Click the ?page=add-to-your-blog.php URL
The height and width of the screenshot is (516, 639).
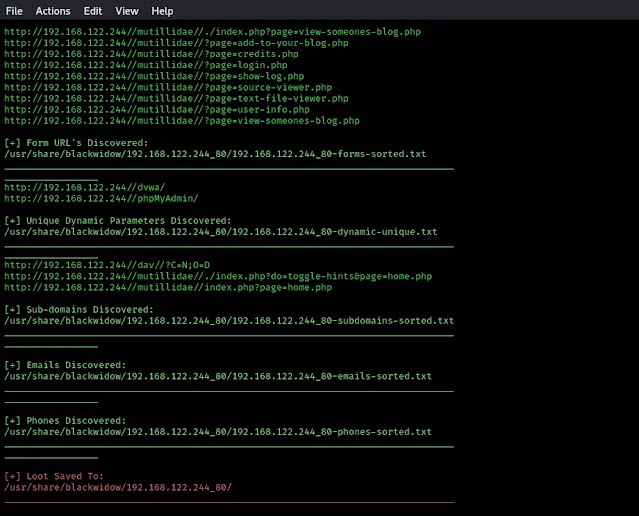point(176,43)
